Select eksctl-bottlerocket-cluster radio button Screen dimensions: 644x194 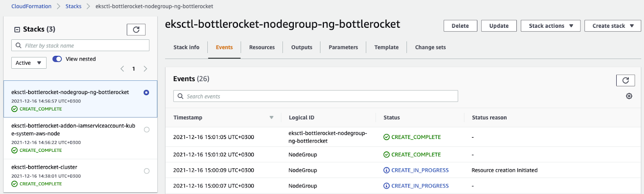point(147,171)
